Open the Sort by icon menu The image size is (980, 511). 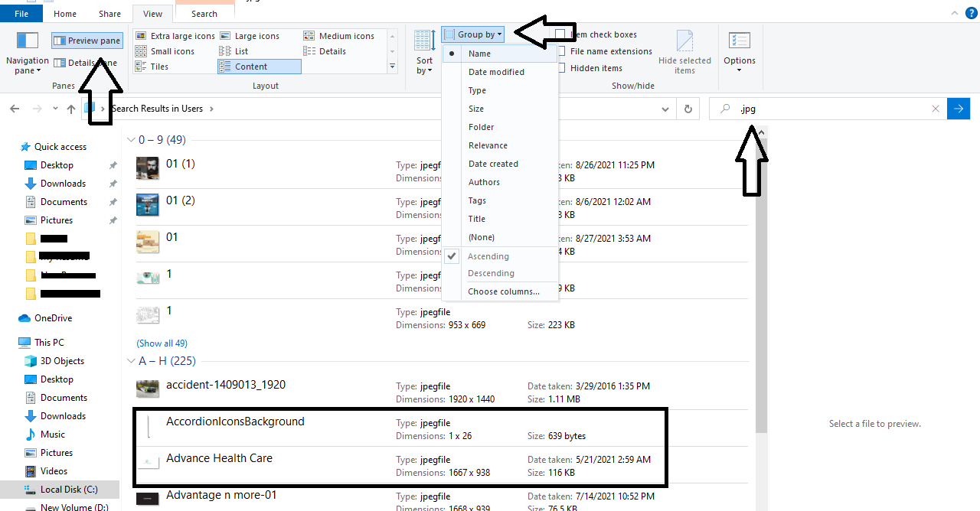point(424,52)
